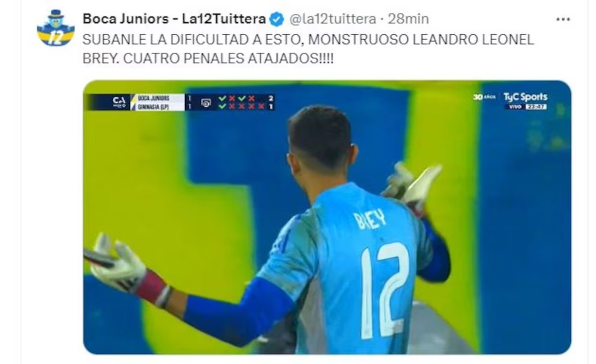Select the GIMNASIA (LP) team name on scoreboard
Image resolution: width=596 pixels, height=364 pixels.
(153, 106)
